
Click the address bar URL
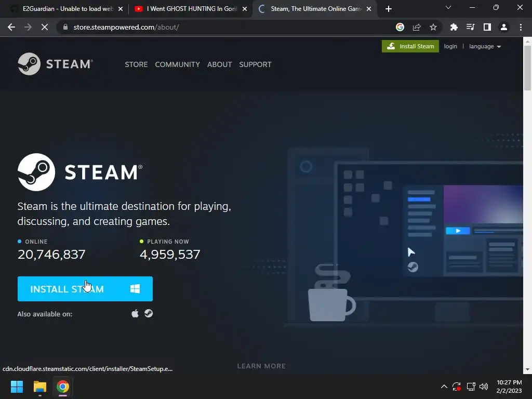(126, 27)
